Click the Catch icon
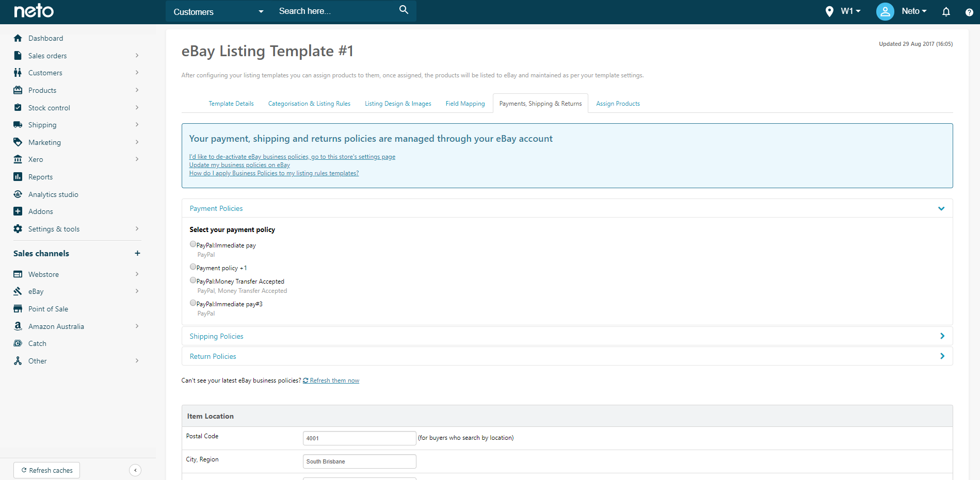This screenshot has height=480, width=980. pyautogui.click(x=18, y=343)
